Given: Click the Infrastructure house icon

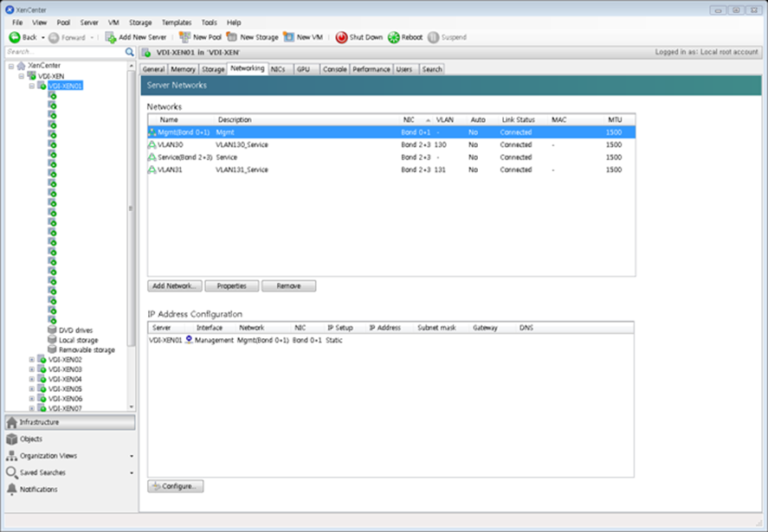Looking at the screenshot, I should (x=12, y=422).
